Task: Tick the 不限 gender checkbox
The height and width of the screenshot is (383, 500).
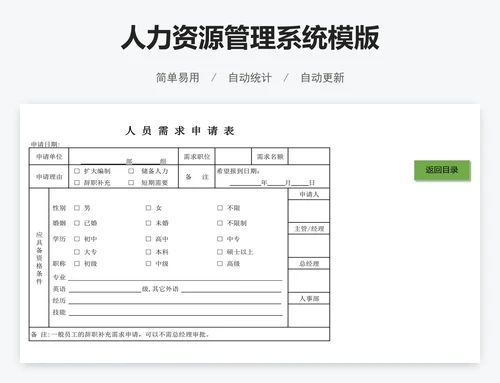Action: pyautogui.click(x=220, y=208)
